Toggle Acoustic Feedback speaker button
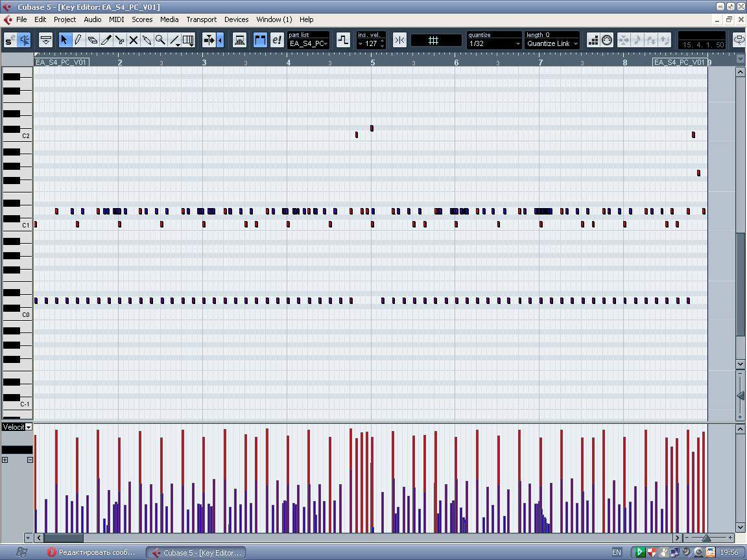747x560 pixels. click(25, 40)
